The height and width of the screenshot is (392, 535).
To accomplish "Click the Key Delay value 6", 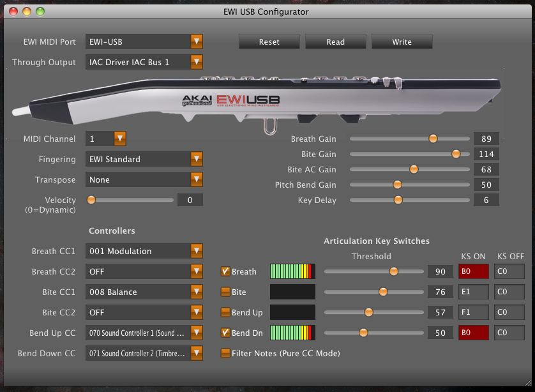I will [x=486, y=200].
